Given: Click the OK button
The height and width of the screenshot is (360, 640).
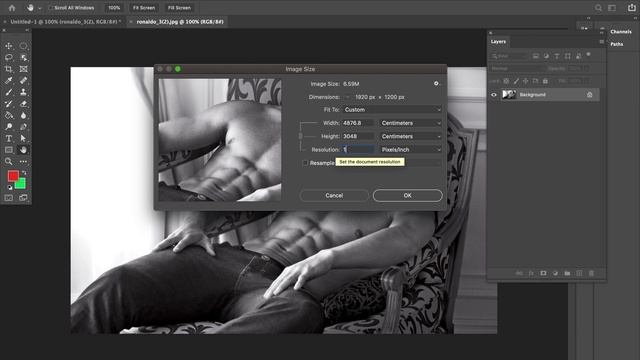Looking at the screenshot, I should (407, 196).
